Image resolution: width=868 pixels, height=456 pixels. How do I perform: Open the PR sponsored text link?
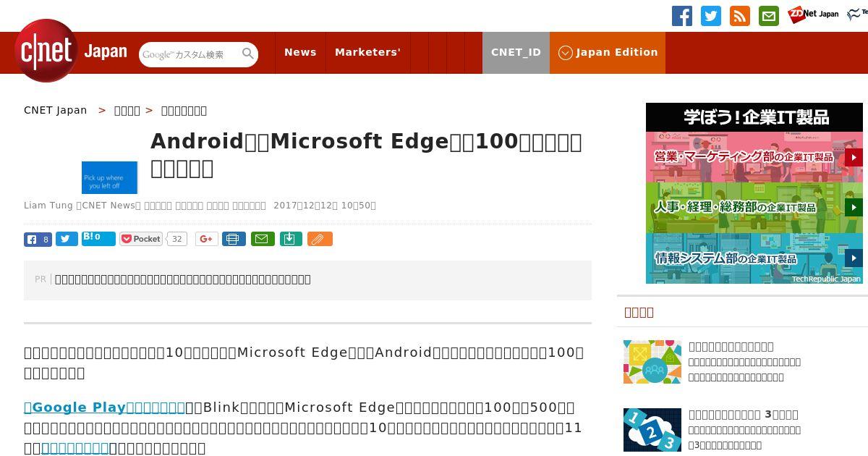coord(183,279)
